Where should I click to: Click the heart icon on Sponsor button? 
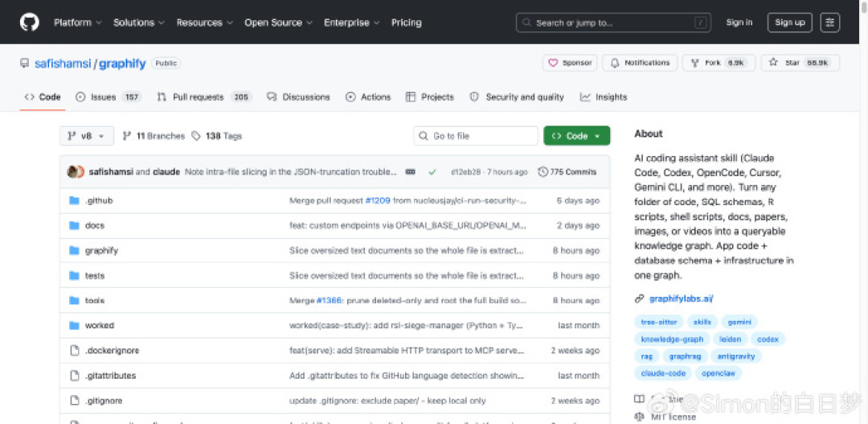[552, 64]
